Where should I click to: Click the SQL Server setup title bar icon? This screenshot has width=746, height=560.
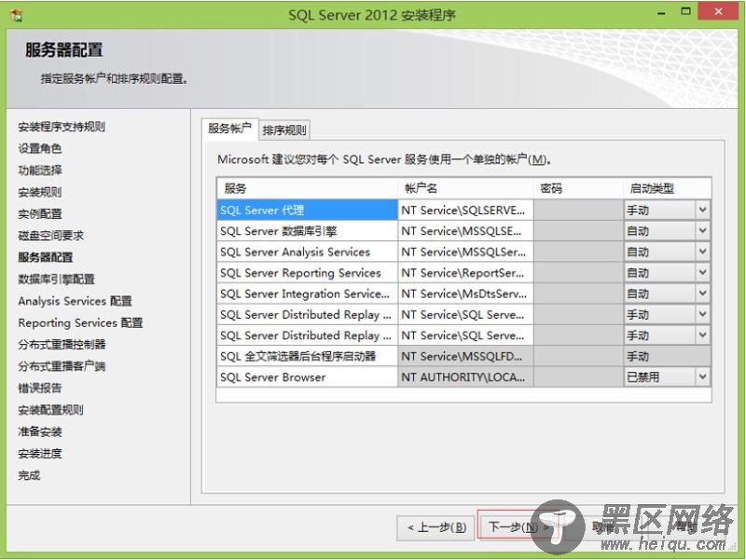pos(17,15)
